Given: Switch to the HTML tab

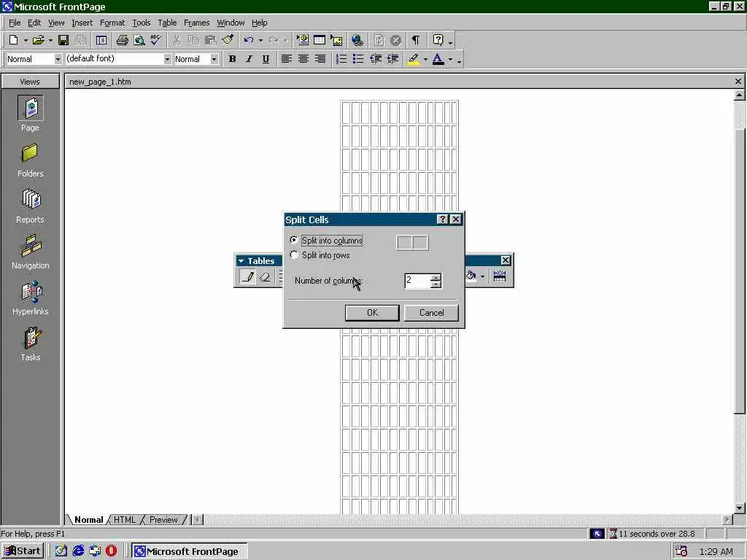Looking at the screenshot, I should [125, 519].
